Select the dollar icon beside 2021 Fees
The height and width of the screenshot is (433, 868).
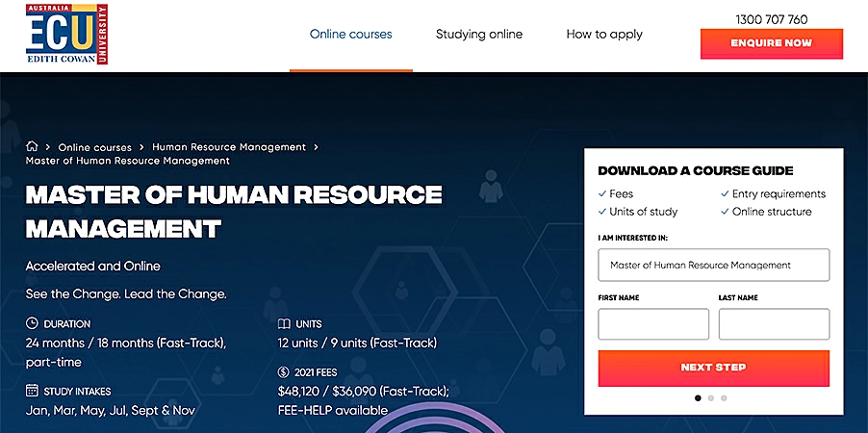(284, 372)
